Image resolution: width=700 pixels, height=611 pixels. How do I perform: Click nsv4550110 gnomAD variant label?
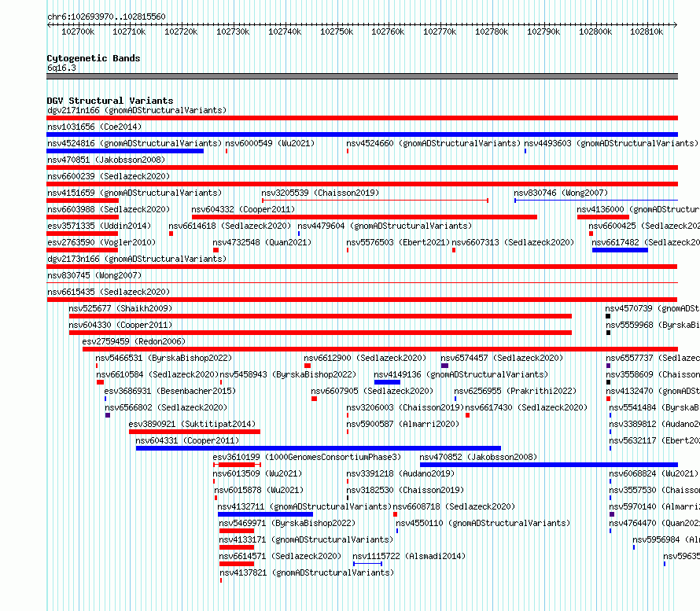pos(483,523)
